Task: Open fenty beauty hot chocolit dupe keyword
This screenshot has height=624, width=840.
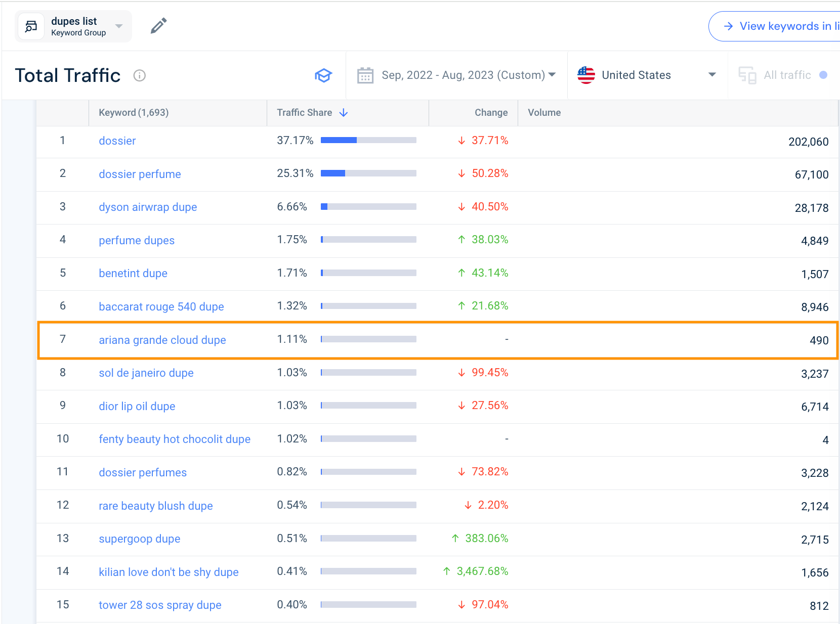Action: coord(175,439)
